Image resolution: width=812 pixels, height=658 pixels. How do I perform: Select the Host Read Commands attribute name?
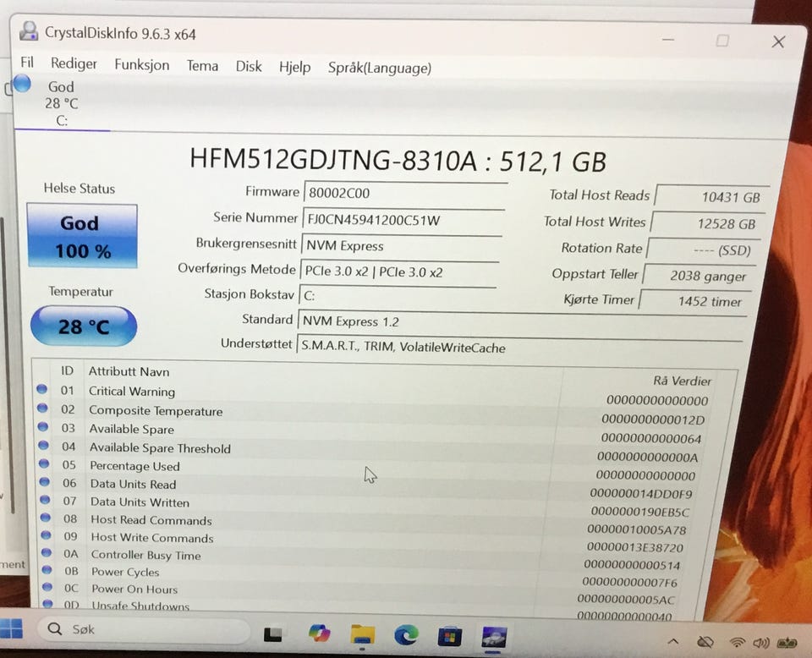click(151, 520)
